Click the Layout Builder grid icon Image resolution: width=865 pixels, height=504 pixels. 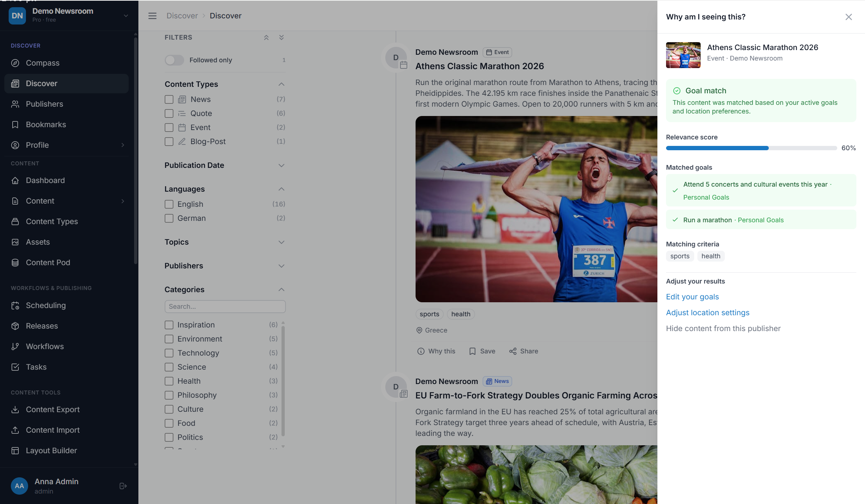pos(15,451)
